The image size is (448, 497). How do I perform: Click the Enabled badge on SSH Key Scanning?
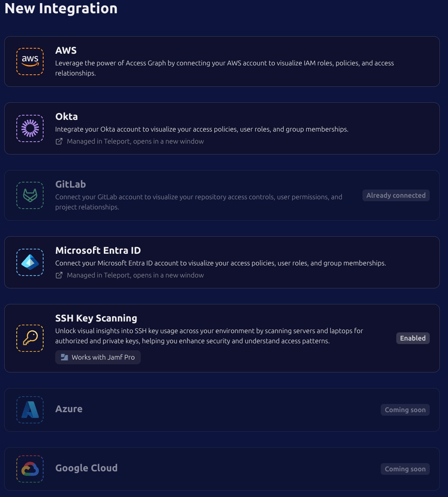coord(413,338)
